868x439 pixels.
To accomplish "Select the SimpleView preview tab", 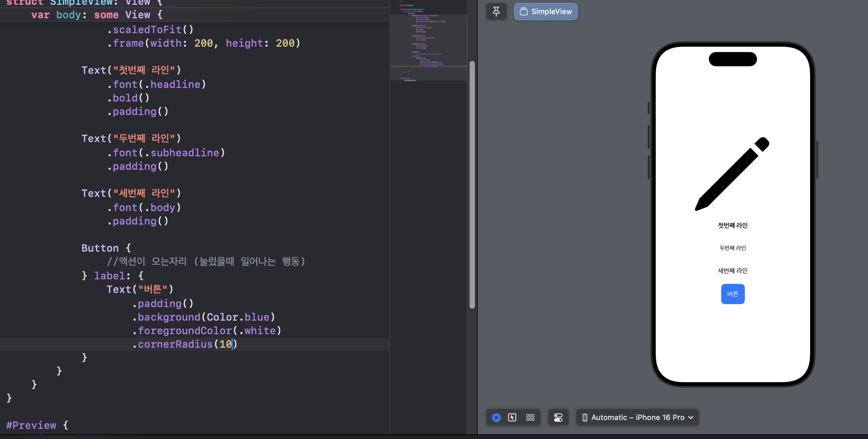I will tap(545, 11).
